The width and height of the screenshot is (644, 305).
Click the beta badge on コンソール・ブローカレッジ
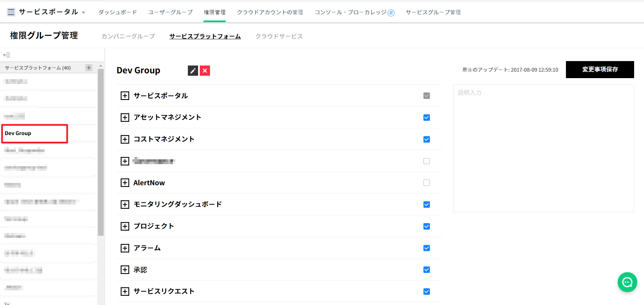391,13
